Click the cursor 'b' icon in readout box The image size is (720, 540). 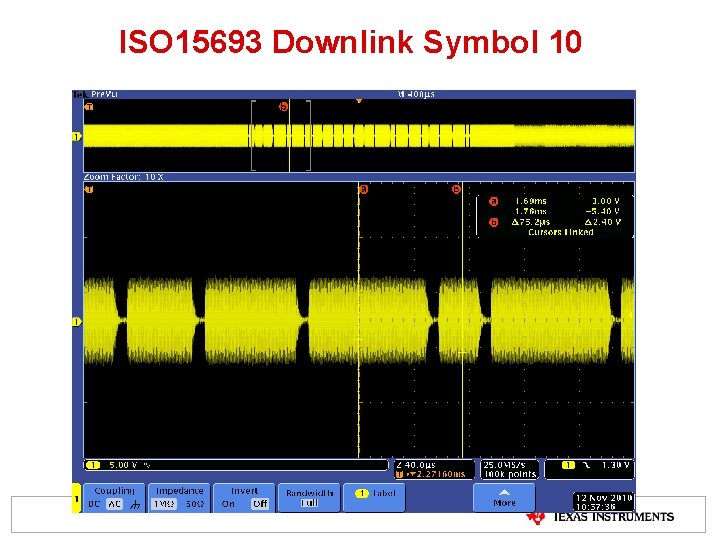[x=494, y=222]
